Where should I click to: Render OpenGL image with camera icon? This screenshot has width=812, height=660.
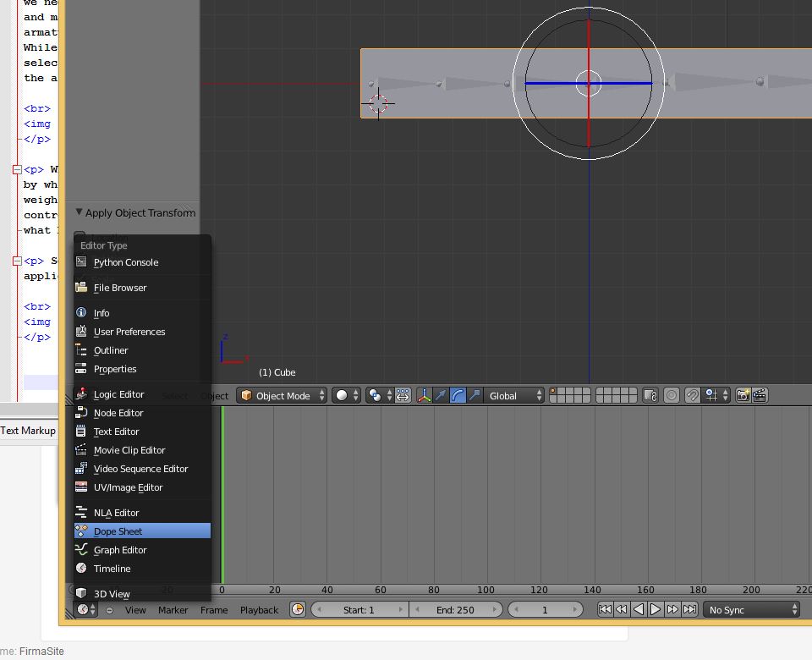click(743, 396)
